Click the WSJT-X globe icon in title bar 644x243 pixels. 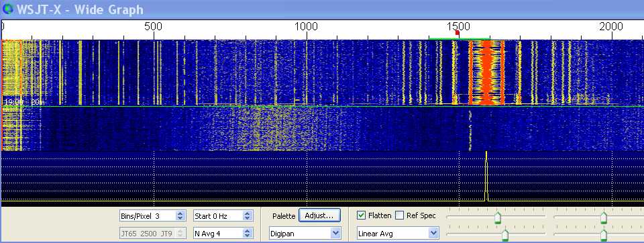tap(8, 9)
